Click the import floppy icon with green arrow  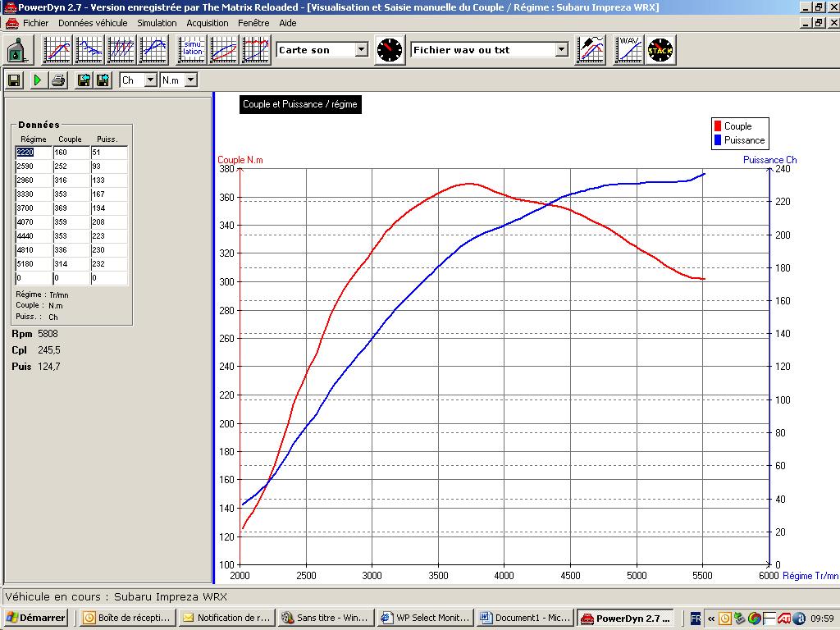pyautogui.click(x=84, y=80)
